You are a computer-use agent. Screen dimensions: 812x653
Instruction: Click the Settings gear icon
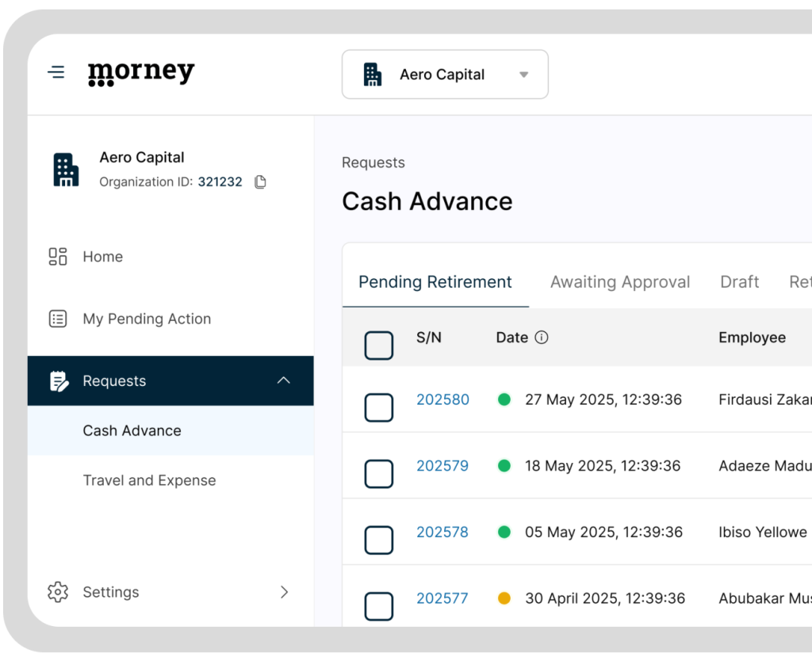point(56,592)
